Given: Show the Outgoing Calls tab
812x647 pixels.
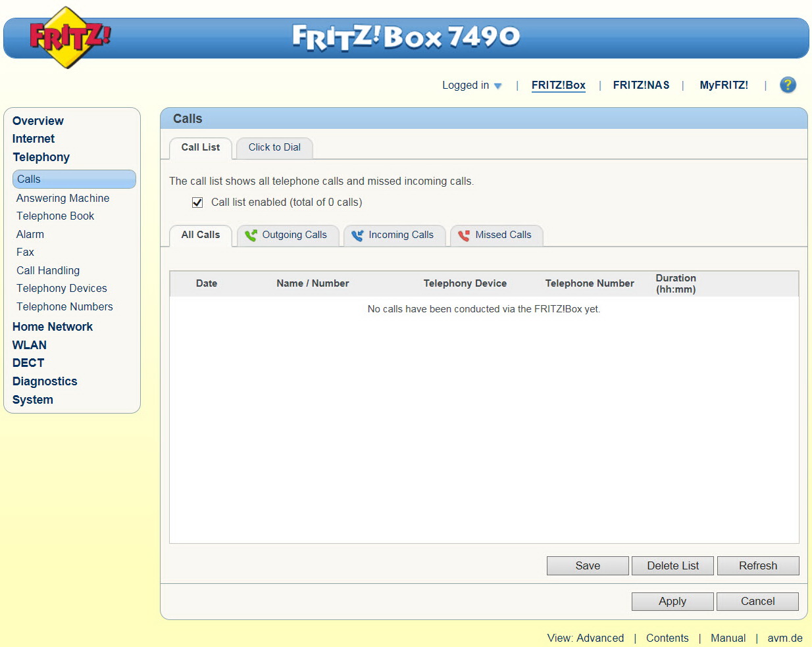Looking at the screenshot, I should [288, 235].
